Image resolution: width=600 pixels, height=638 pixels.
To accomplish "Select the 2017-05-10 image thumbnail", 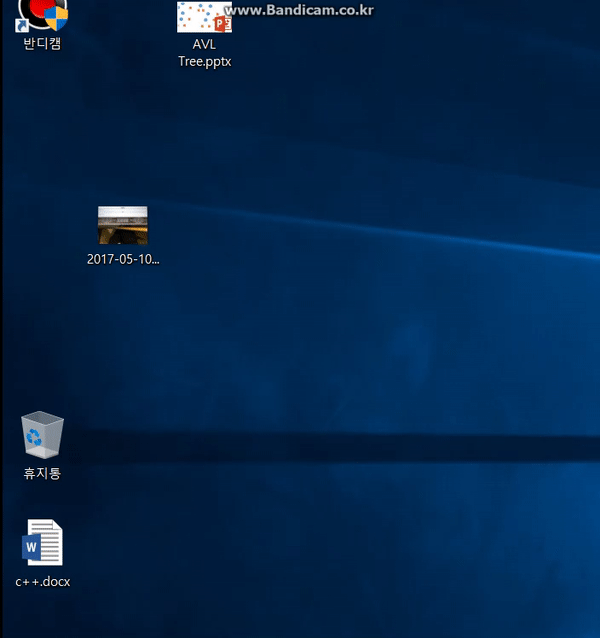I will click(122, 225).
